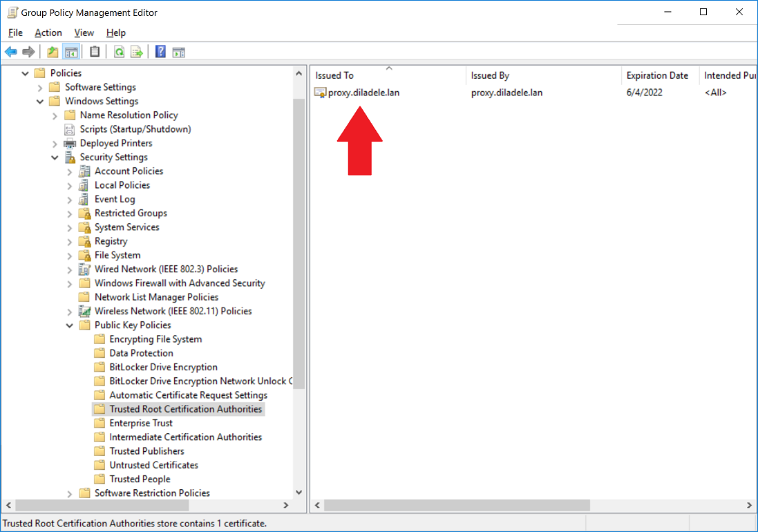Click the System Services folder-lock icon
758x532 pixels.
coord(85,227)
